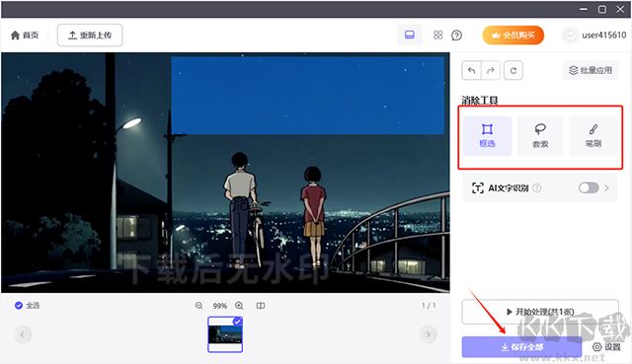Screen dimensions: 632x364
Task: Go to 首页 home
Action: (x=25, y=36)
